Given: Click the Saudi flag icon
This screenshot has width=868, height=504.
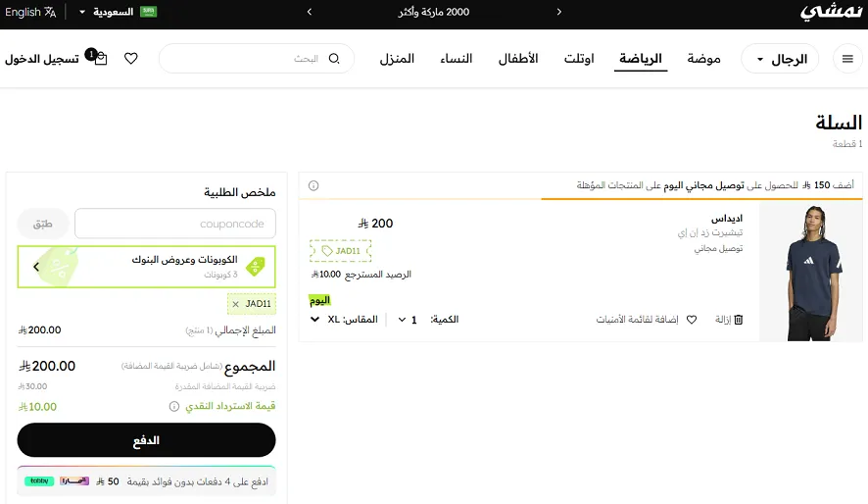Looking at the screenshot, I should [148, 12].
